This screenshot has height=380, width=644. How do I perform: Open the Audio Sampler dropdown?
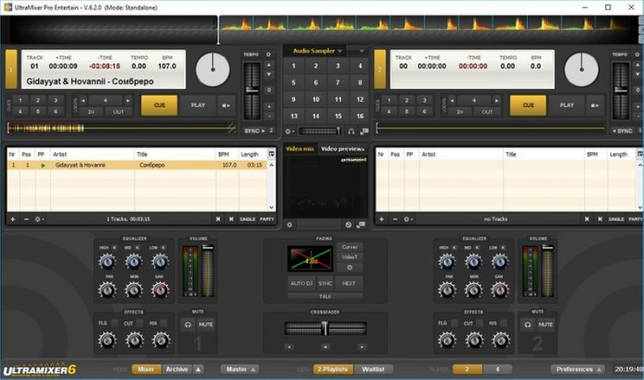point(317,51)
